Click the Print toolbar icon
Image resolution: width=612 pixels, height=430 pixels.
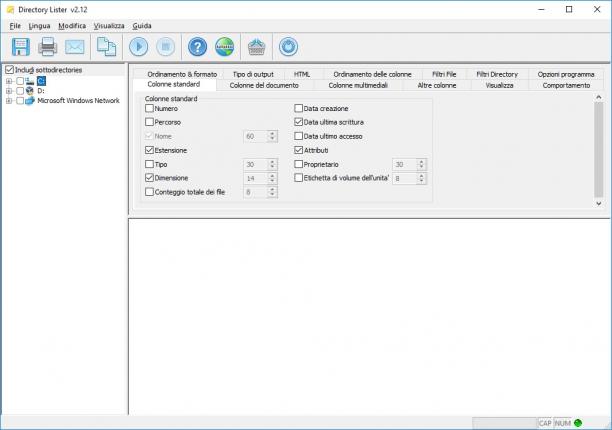tap(48, 47)
